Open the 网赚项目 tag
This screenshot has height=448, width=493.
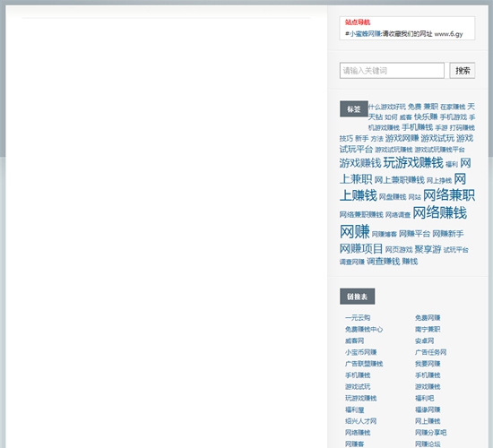361,249
